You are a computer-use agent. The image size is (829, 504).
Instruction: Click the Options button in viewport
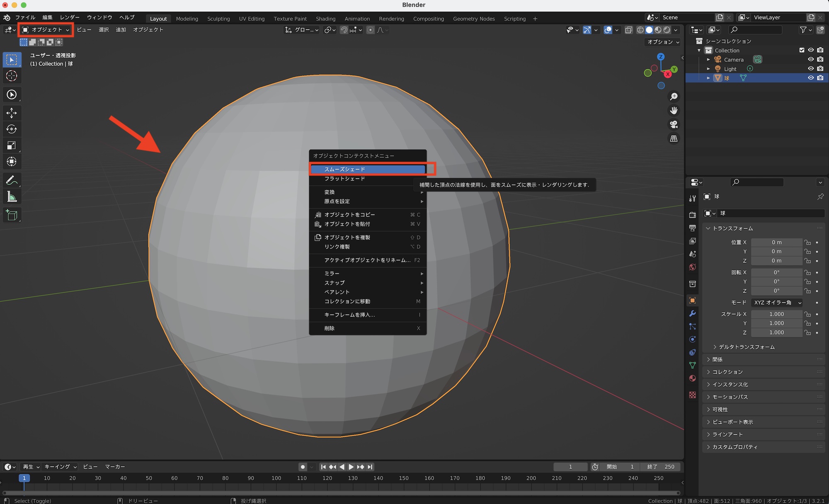[663, 42]
